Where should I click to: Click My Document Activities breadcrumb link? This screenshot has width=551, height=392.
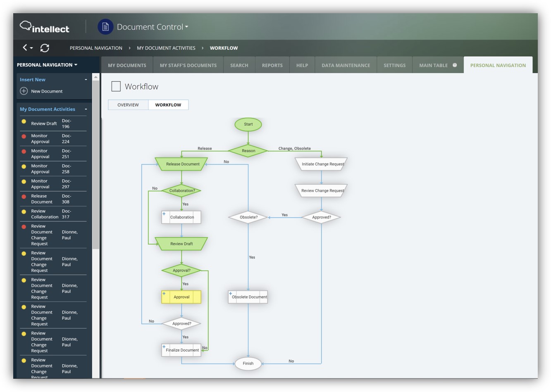(x=166, y=48)
